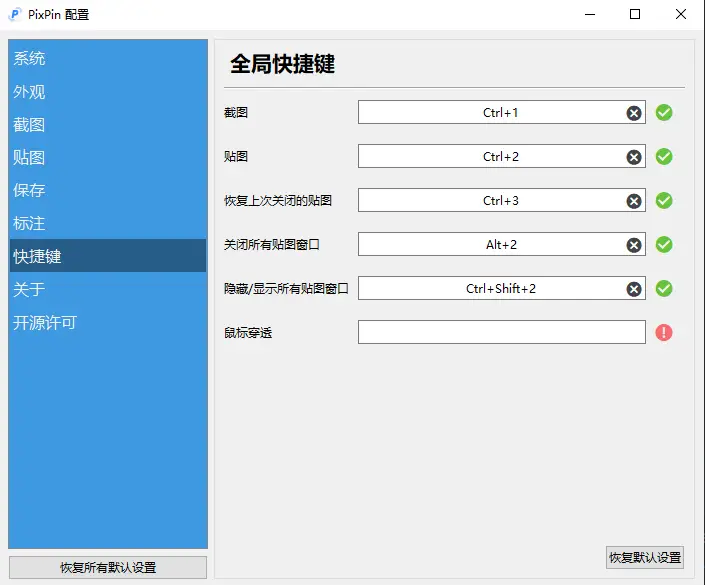Viewport: 705px width, 585px height.
Task: Minimize the PixPin 配置 window
Action: (590, 14)
